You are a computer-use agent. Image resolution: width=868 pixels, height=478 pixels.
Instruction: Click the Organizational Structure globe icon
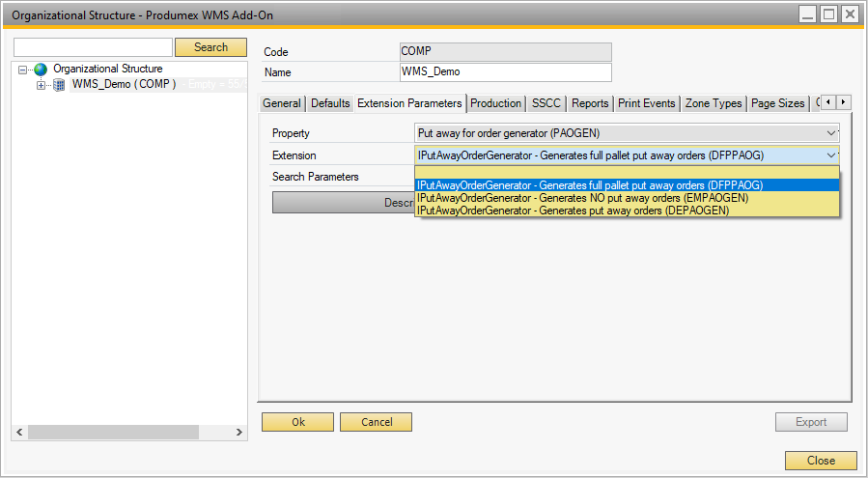41,70
